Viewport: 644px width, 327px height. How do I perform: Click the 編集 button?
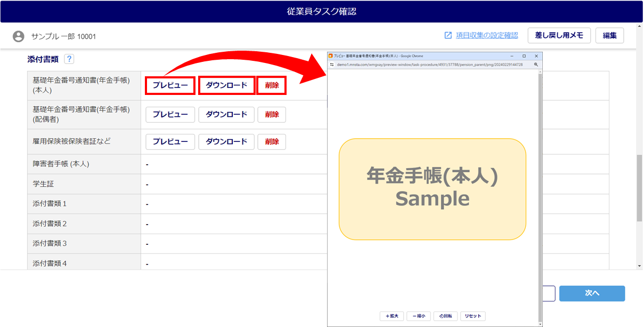(609, 36)
